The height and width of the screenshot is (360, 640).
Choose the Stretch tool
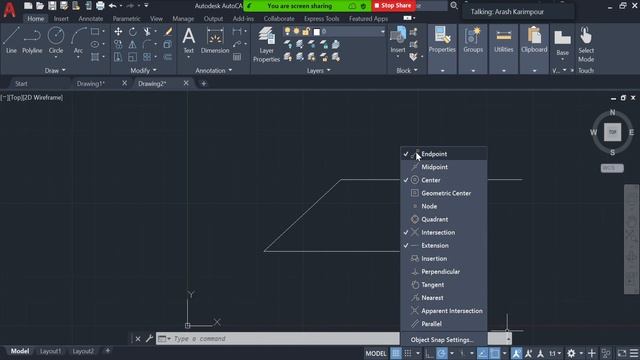pos(118,57)
